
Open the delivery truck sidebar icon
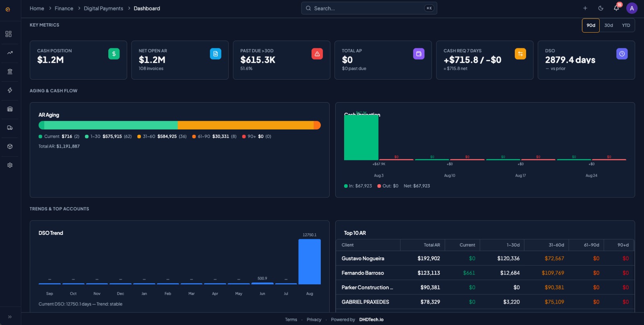[x=10, y=128]
